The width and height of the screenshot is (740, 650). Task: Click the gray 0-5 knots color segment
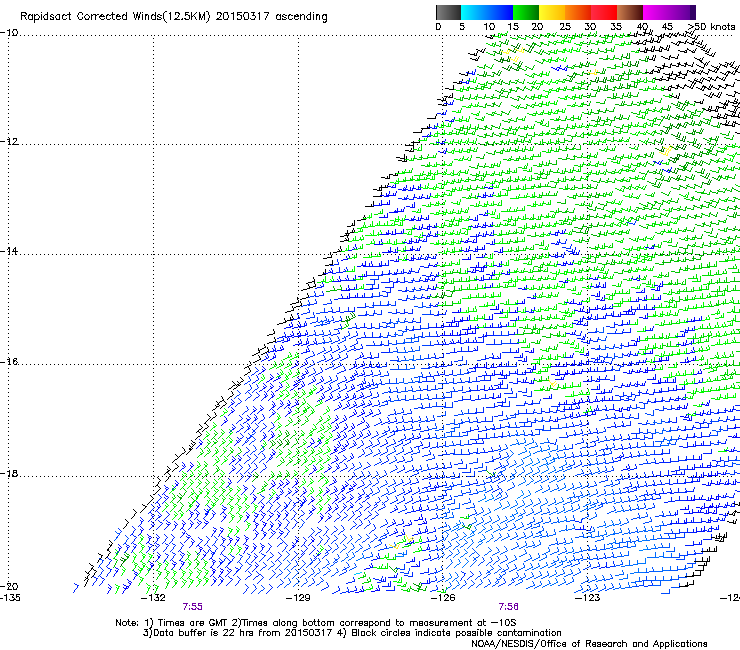tap(448, 12)
